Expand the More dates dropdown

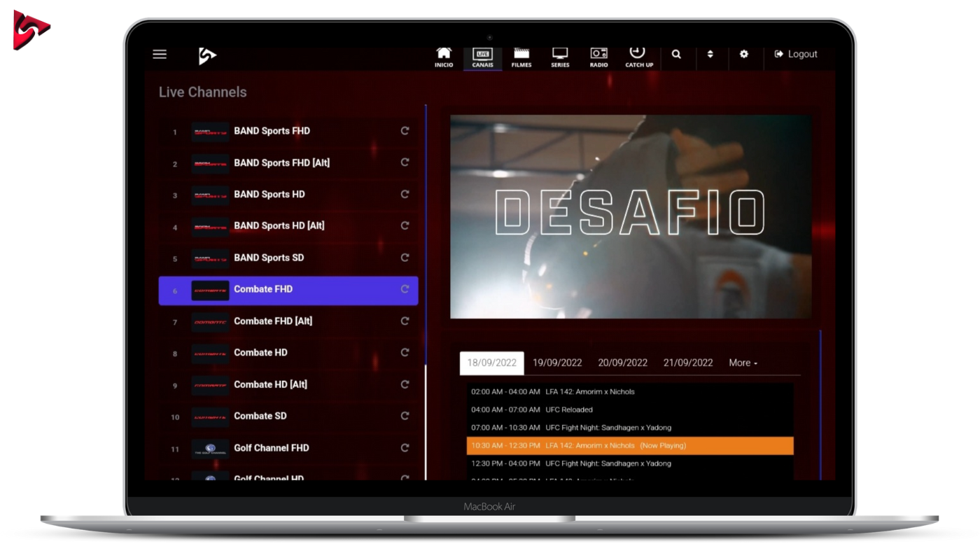[x=743, y=363]
